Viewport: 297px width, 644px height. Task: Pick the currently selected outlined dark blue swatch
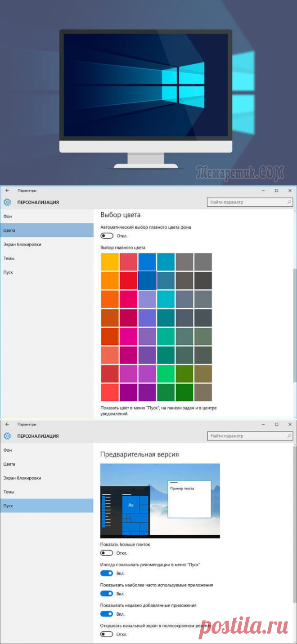coord(147,280)
